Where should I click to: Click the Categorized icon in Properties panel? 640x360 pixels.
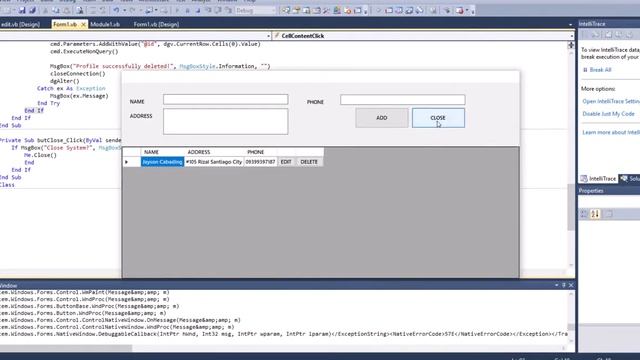tap(584, 213)
